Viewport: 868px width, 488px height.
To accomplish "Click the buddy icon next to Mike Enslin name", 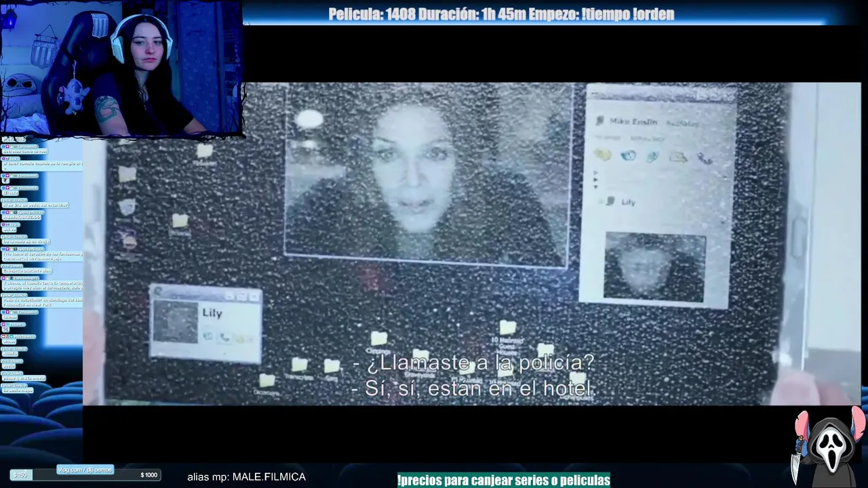I will tap(599, 121).
